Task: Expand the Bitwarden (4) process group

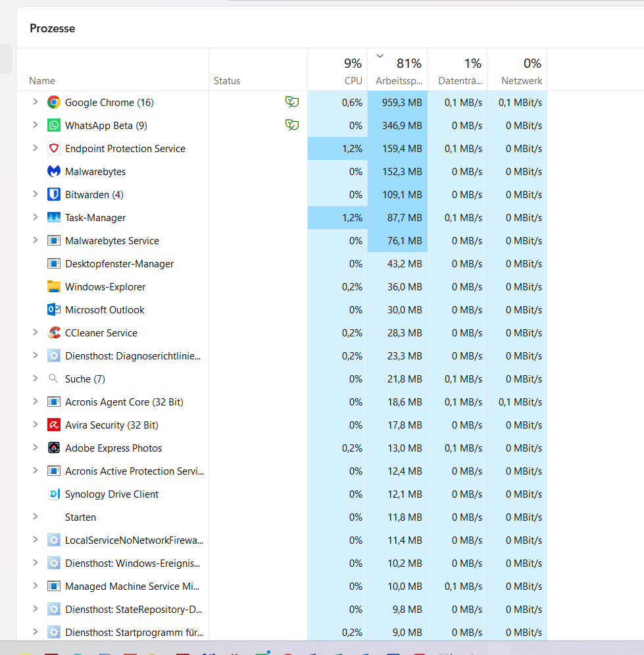Action: (x=36, y=194)
